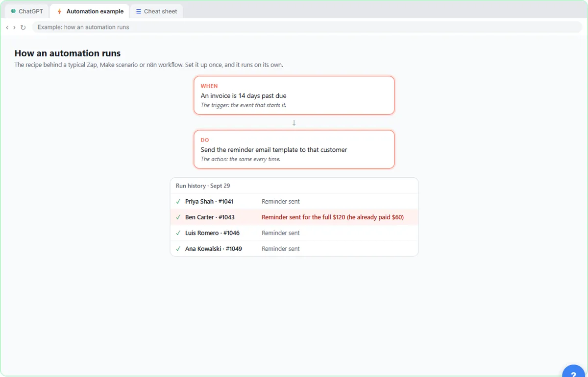Click the ChatGPT tab logo icon
Screen dimensions: 588x377
tap(13, 11)
